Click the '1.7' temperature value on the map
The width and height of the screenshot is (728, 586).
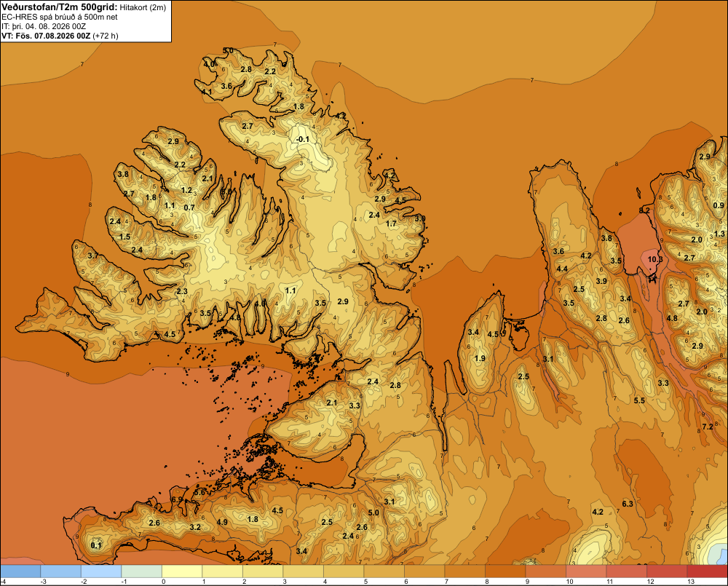(x=392, y=223)
